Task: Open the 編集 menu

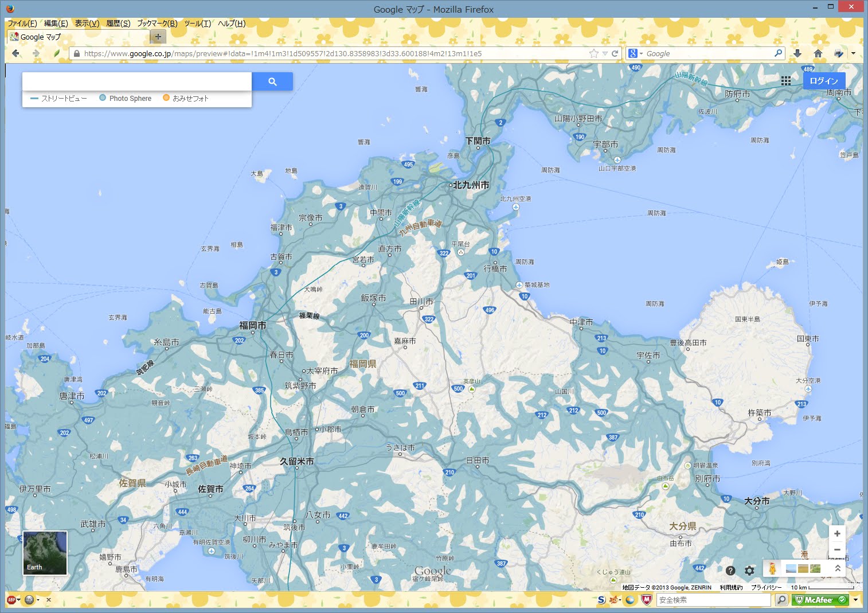Action: pos(56,24)
